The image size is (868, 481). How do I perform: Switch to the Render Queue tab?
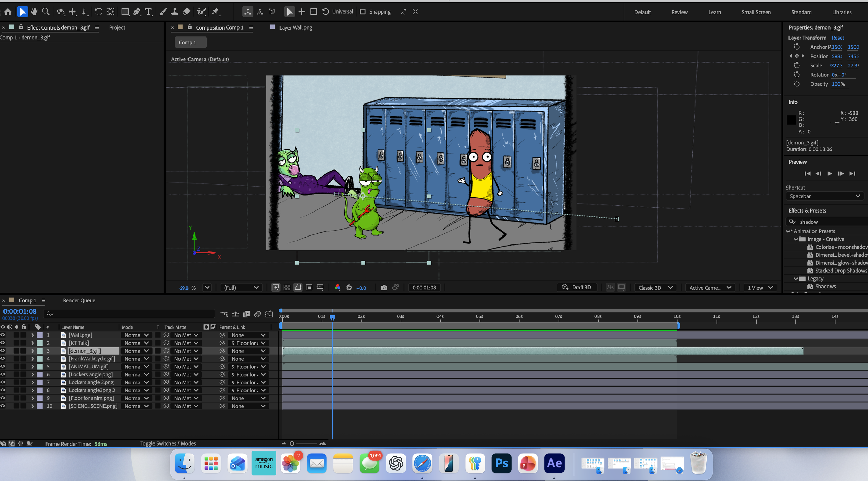tap(79, 301)
